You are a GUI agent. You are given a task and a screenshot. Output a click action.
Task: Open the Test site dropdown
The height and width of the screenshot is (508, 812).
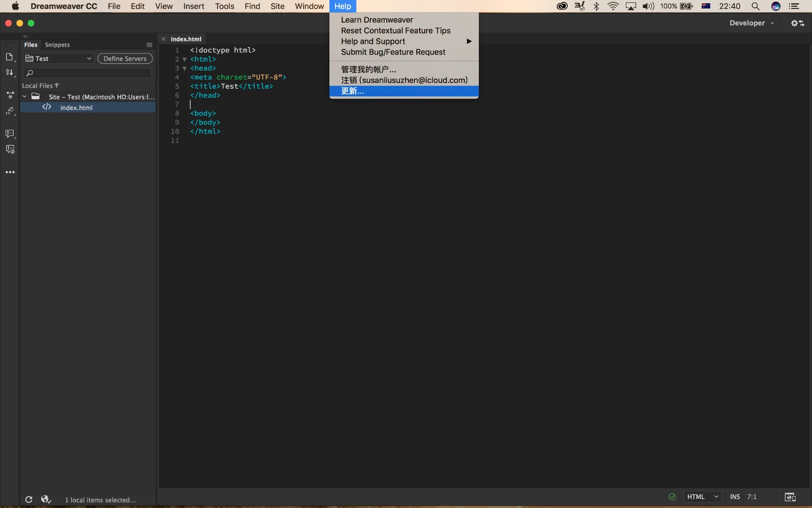[x=59, y=58]
